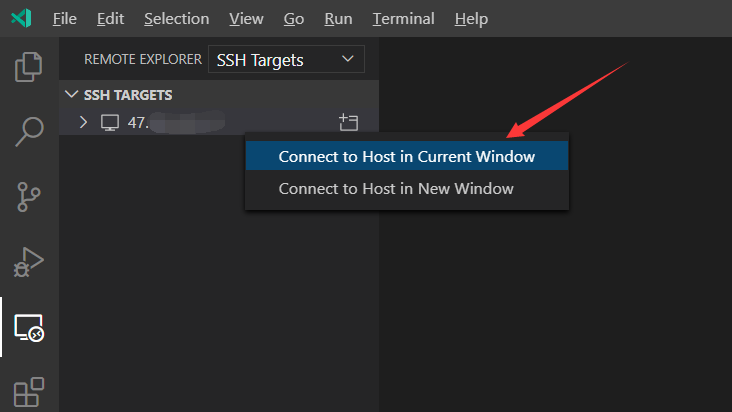
Task: Open the Search magnifier in activity bar
Action: (29, 132)
